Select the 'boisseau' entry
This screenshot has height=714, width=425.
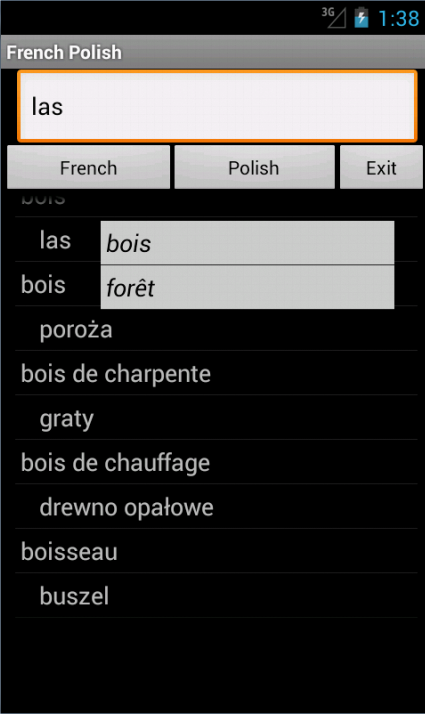pyautogui.click(x=216, y=551)
